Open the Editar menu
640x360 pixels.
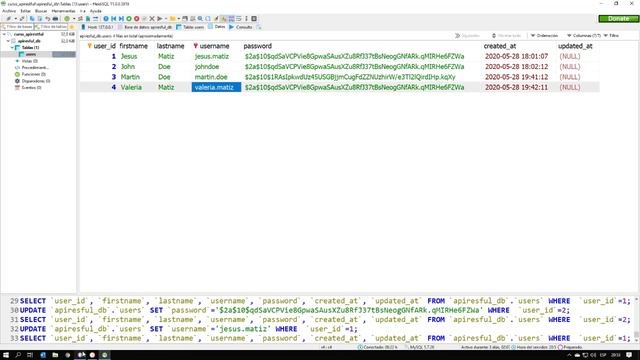[25, 11]
